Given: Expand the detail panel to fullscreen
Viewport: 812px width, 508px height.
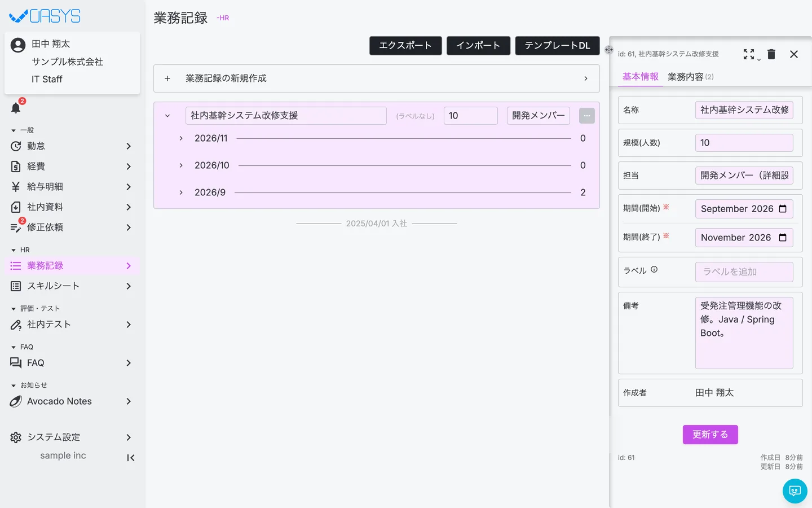Looking at the screenshot, I should coord(749,54).
